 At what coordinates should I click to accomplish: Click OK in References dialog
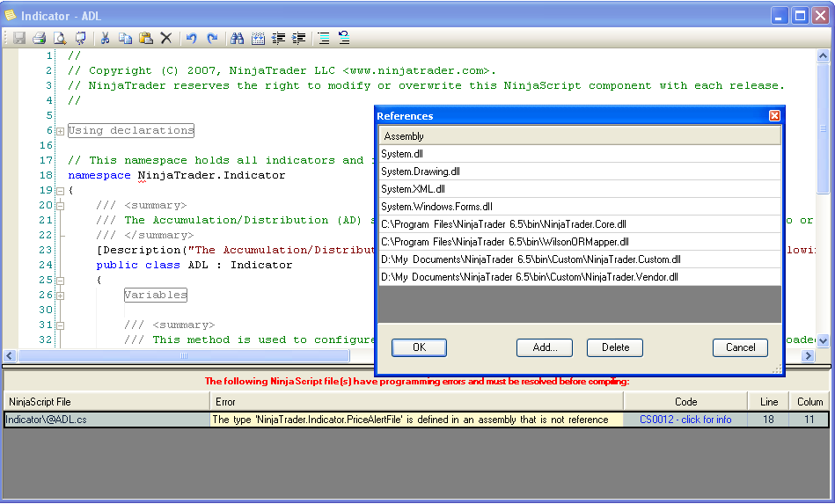pos(419,347)
